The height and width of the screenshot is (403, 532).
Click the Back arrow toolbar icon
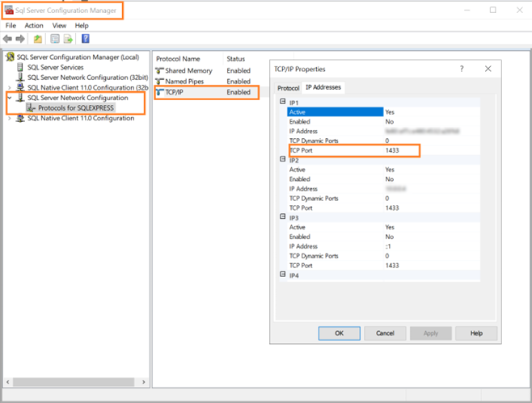[8, 39]
